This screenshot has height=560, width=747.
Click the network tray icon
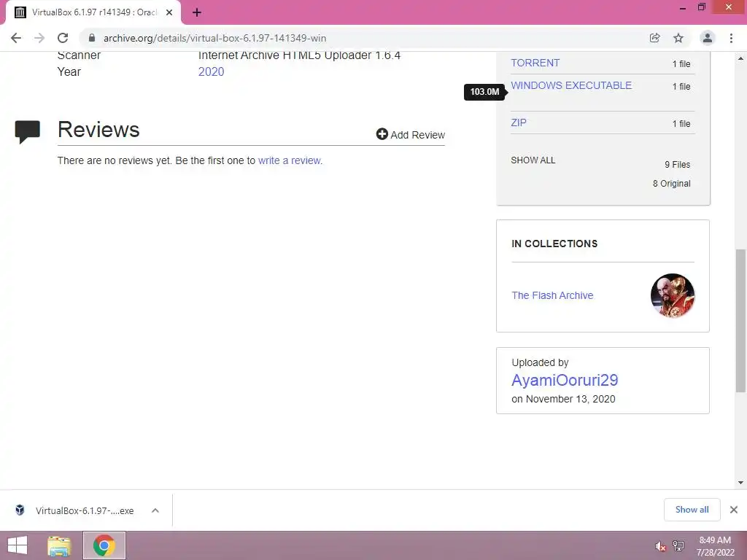point(678,545)
